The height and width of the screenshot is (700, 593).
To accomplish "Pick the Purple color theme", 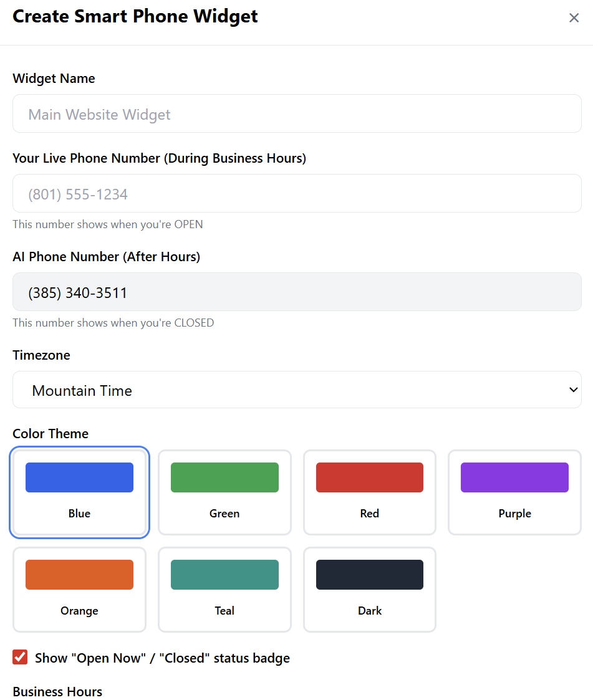I will (514, 492).
